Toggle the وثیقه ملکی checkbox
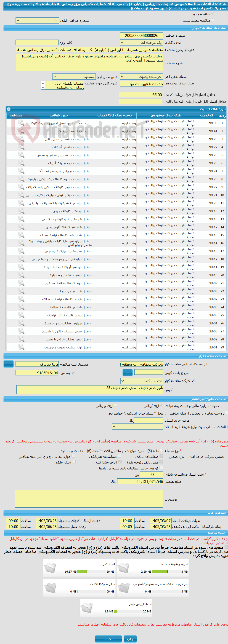Viewport: 228px width, 644px height. coord(74,462)
